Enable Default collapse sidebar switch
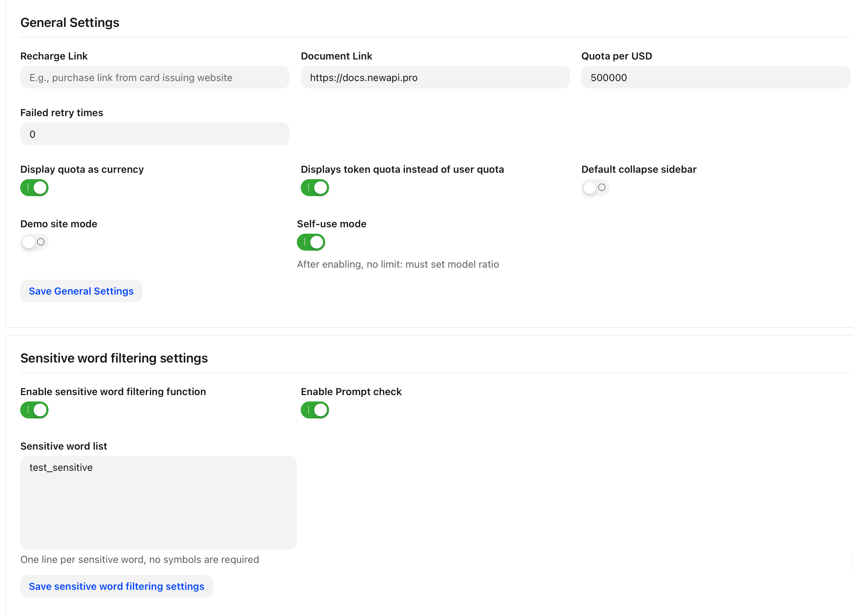The image size is (853, 616). click(x=595, y=188)
